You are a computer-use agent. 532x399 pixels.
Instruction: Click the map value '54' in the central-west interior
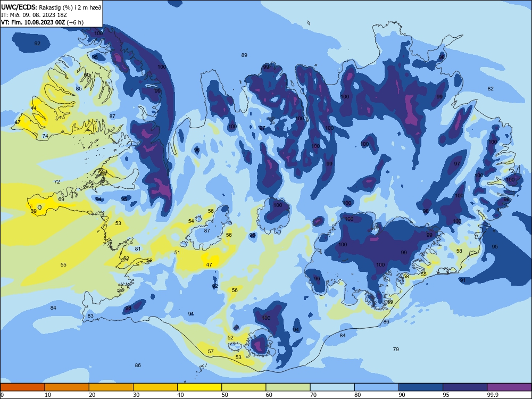[x=191, y=221]
